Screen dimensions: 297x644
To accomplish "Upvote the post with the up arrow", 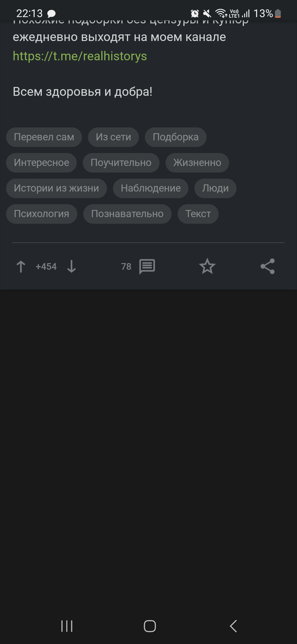I will pyautogui.click(x=21, y=266).
